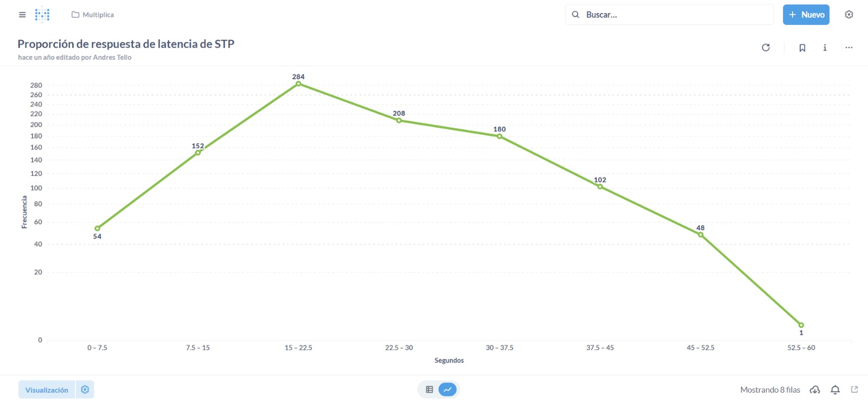This screenshot has width=868, height=403.
Task: Open the sidebar hamburger menu
Action: coord(22,15)
